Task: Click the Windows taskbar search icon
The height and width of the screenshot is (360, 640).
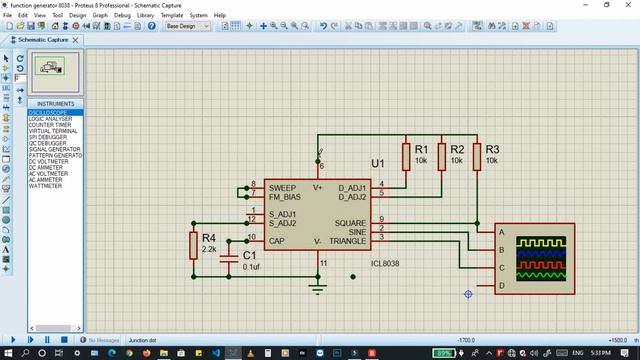Action: pyautogui.click(x=25, y=353)
